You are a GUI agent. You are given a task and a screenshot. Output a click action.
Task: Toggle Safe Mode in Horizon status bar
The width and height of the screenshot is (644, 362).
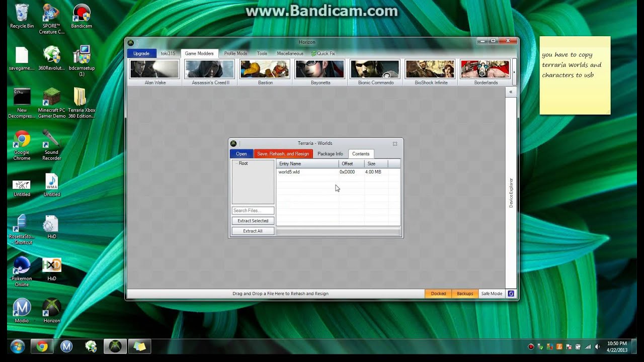tap(492, 294)
